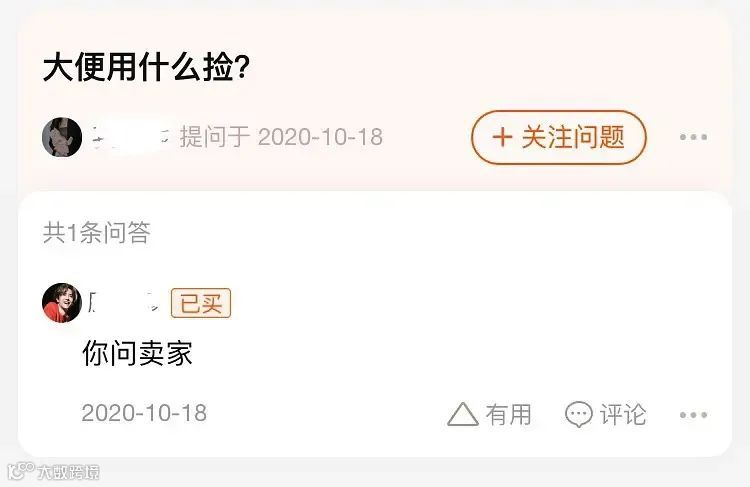Tap the 有用 helpful label
Image resolution: width=750 pixels, height=487 pixels.
[x=508, y=414]
